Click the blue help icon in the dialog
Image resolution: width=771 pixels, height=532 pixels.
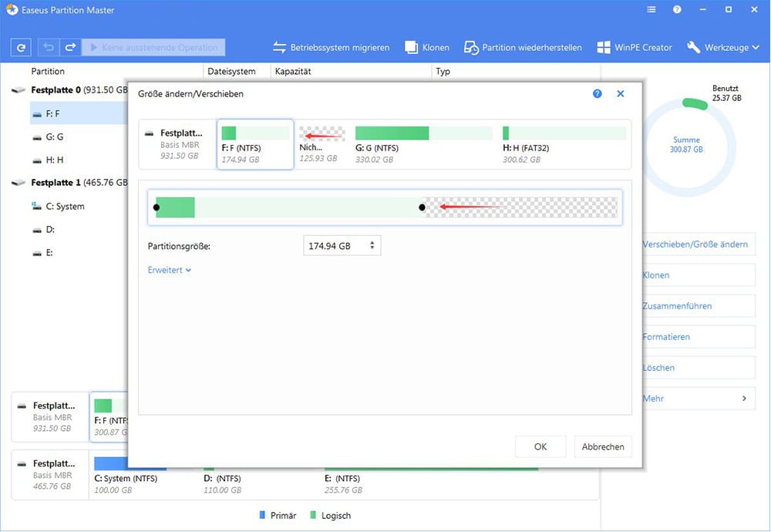[598, 93]
